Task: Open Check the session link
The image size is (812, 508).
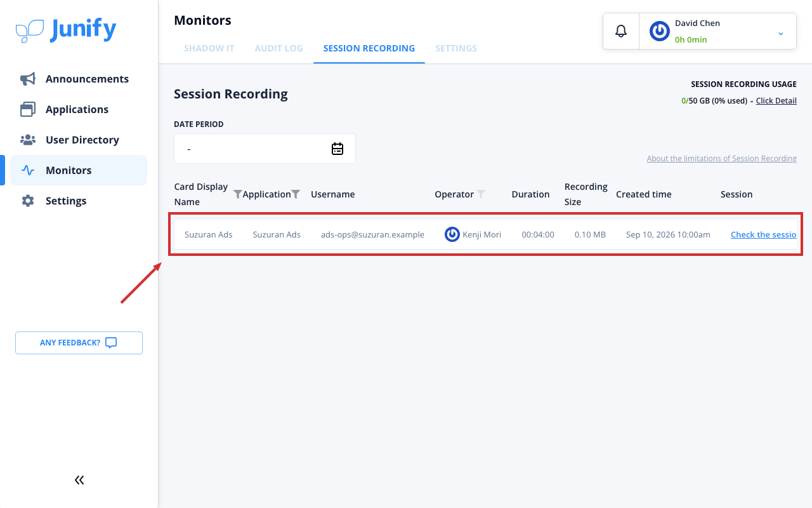Action: (x=764, y=234)
